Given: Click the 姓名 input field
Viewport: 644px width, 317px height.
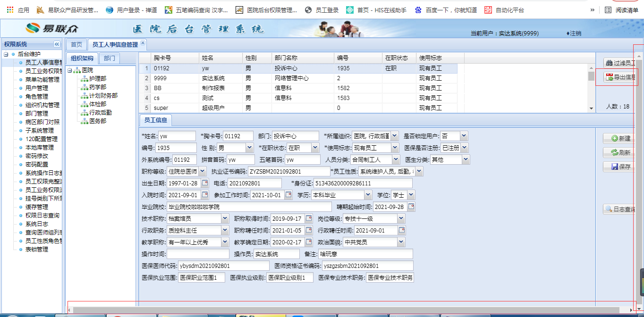Looking at the screenshot, I should 177,136.
